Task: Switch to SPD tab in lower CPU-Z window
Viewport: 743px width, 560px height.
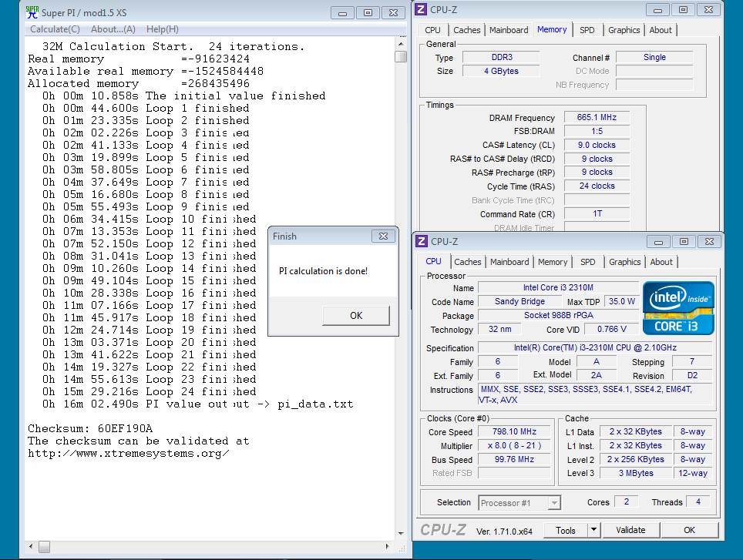Action: click(588, 262)
